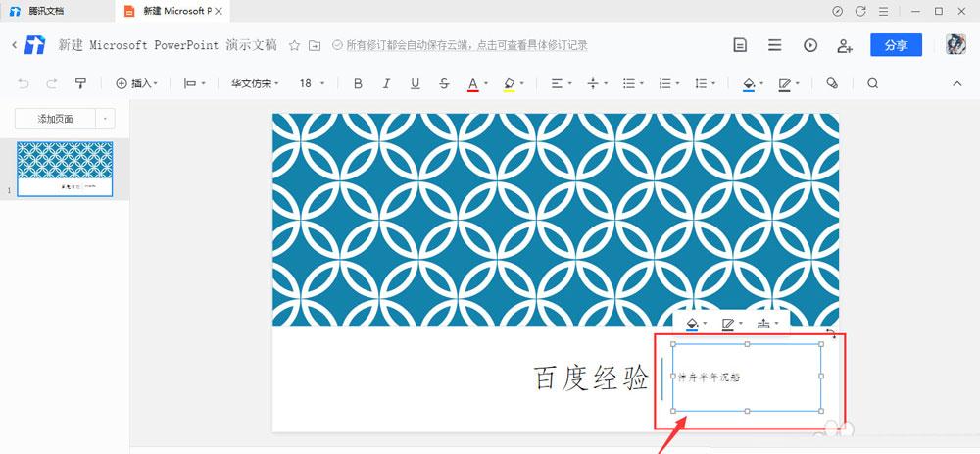Click the 添加页面 add page button
Image resolution: width=980 pixels, height=454 pixels.
pyautogui.click(x=55, y=119)
